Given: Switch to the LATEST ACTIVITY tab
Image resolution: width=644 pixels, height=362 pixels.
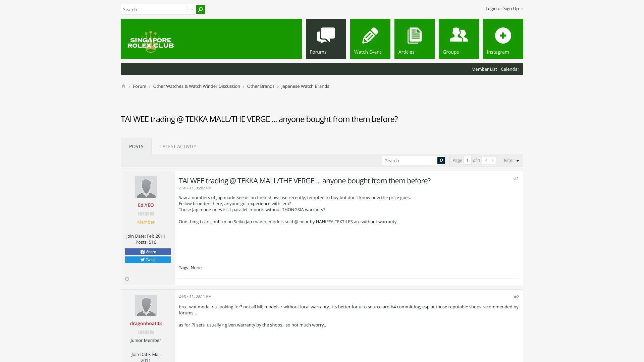Looking at the screenshot, I should pos(178,146).
